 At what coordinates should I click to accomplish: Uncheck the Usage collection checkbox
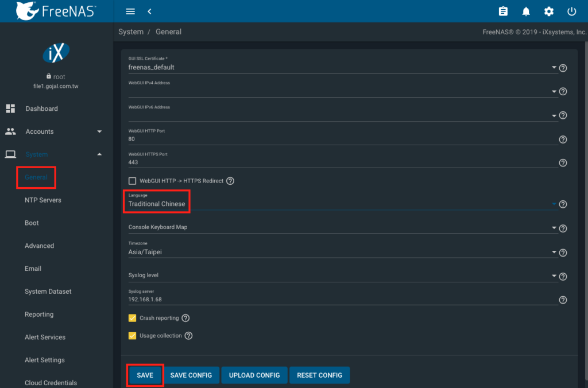click(x=132, y=336)
